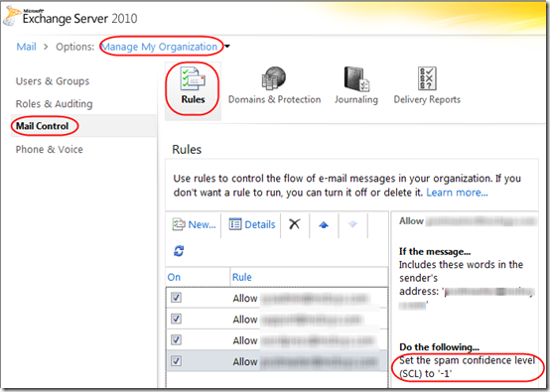Viewport: 550px width, 392px height.
Task: Go to Roles & Auditing
Action: pos(54,104)
